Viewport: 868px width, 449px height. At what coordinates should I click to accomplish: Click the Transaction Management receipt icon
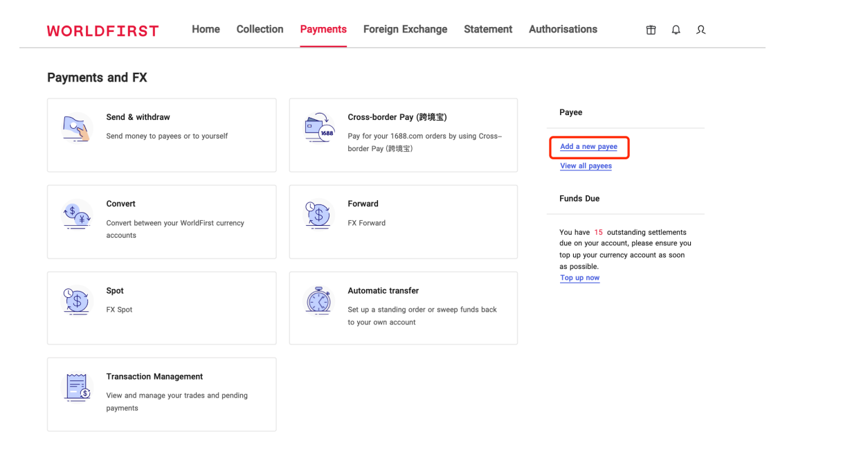(77, 387)
